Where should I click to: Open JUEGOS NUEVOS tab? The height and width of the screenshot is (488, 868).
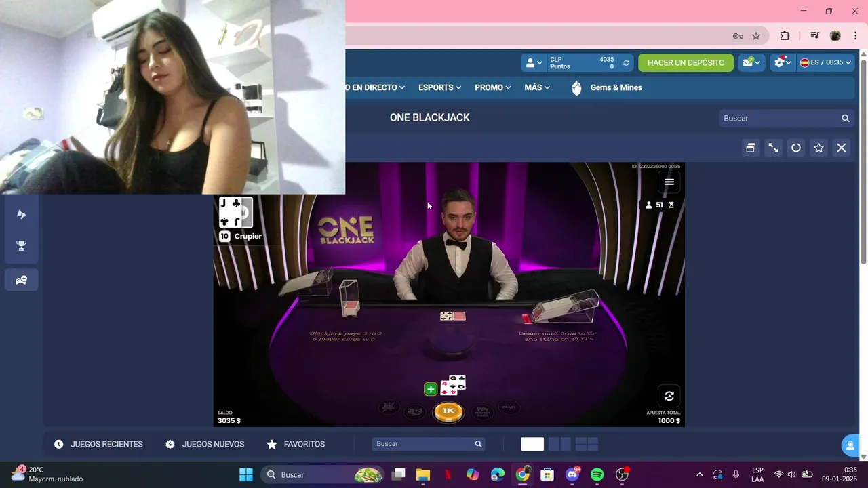tap(205, 444)
